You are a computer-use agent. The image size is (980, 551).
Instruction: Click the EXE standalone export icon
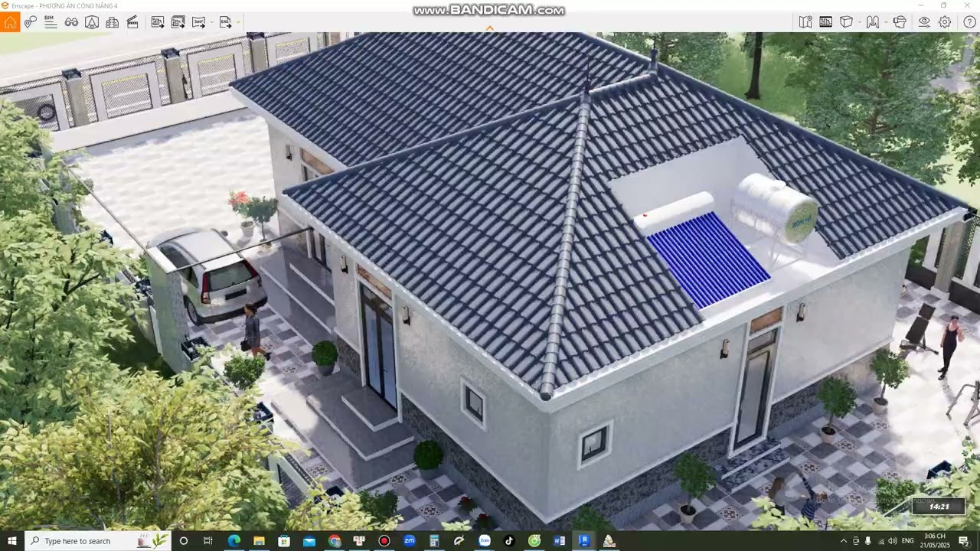(225, 22)
